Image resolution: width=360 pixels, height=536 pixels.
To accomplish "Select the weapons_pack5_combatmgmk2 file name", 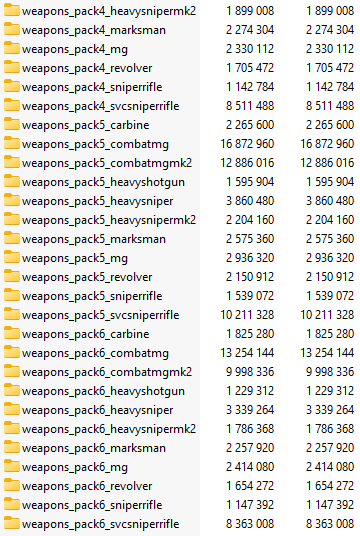I will click(x=107, y=163).
